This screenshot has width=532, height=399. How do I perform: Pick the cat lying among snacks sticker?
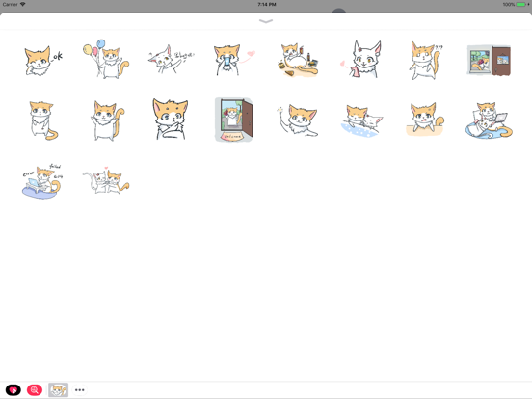(x=298, y=60)
